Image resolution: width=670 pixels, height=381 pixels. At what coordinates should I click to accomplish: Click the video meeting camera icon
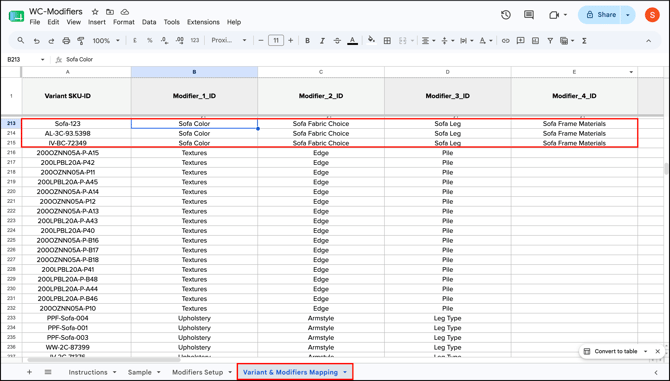[554, 15]
